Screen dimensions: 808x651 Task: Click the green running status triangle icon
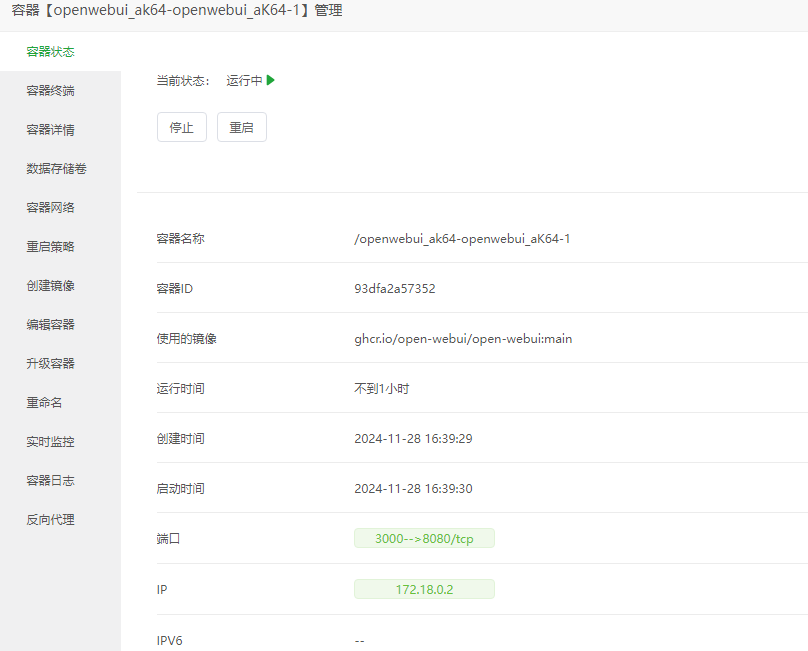click(x=271, y=80)
